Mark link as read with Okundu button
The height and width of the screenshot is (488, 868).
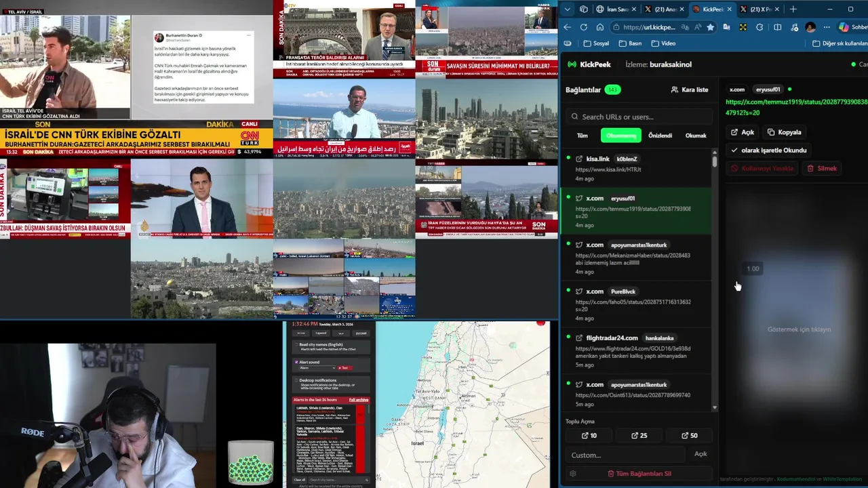click(768, 150)
